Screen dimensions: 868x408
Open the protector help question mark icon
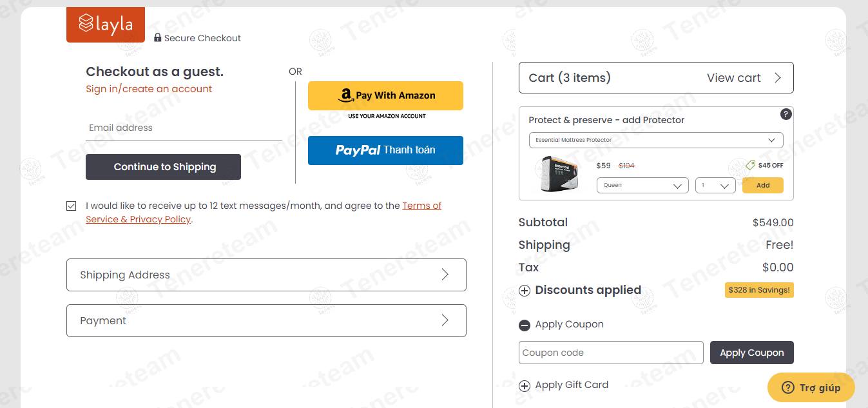[x=786, y=114]
